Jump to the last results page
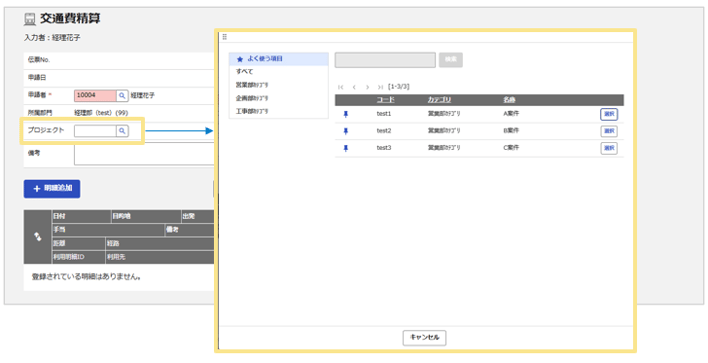 [380, 87]
